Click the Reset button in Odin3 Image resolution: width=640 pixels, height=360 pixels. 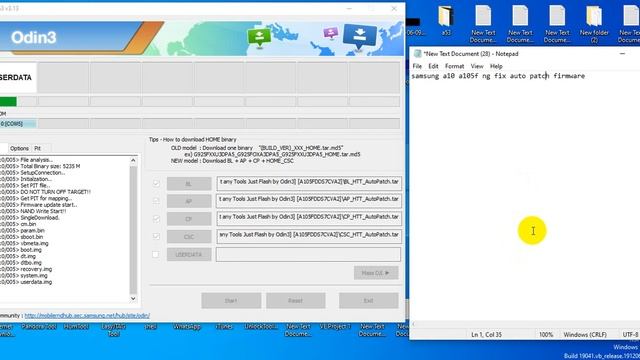[x=296, y=300]
